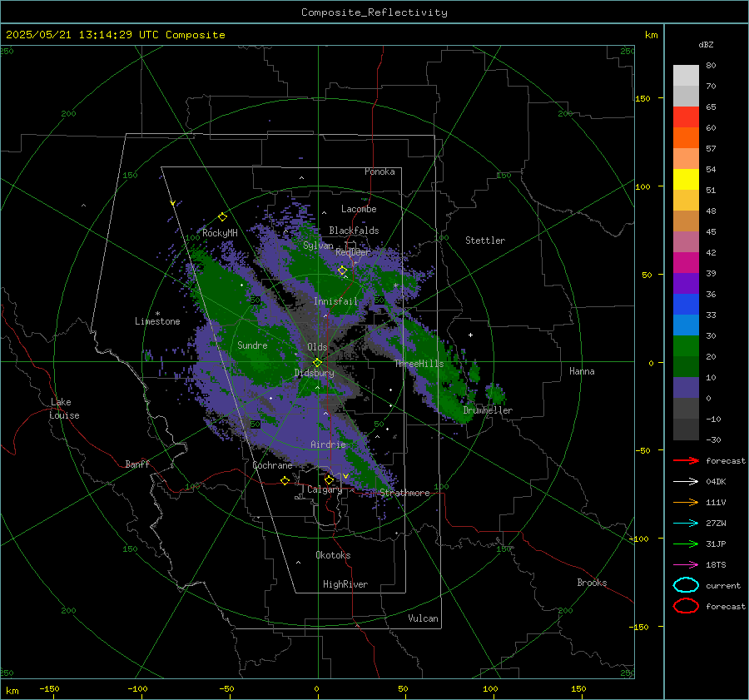
Task: Click the HighRiver town label
Action: 345,584
